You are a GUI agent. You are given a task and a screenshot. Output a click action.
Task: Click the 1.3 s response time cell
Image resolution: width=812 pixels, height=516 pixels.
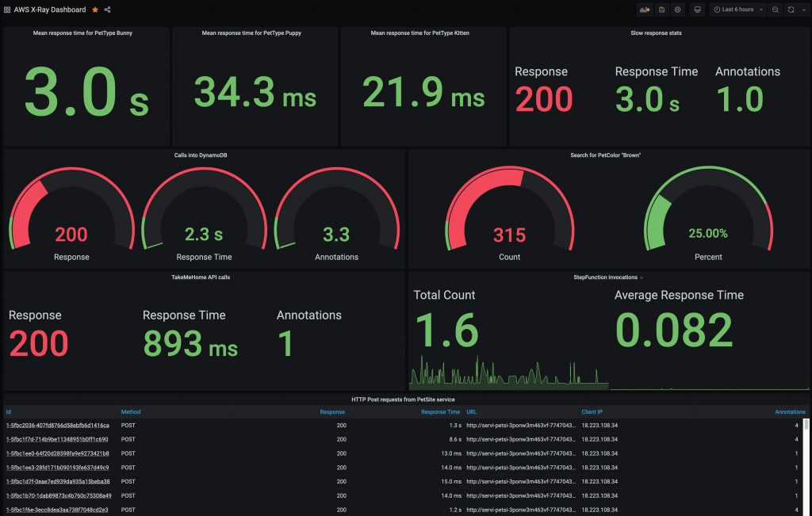[456, 426]
